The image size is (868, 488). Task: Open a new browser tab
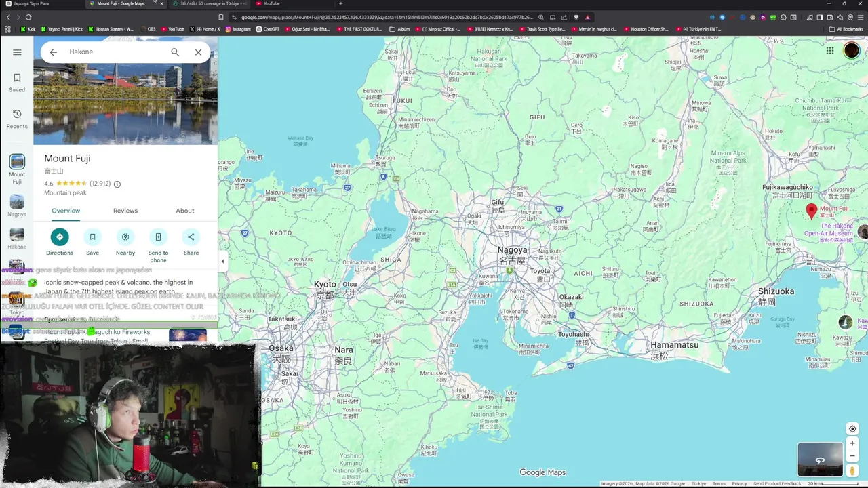(340, 3)
